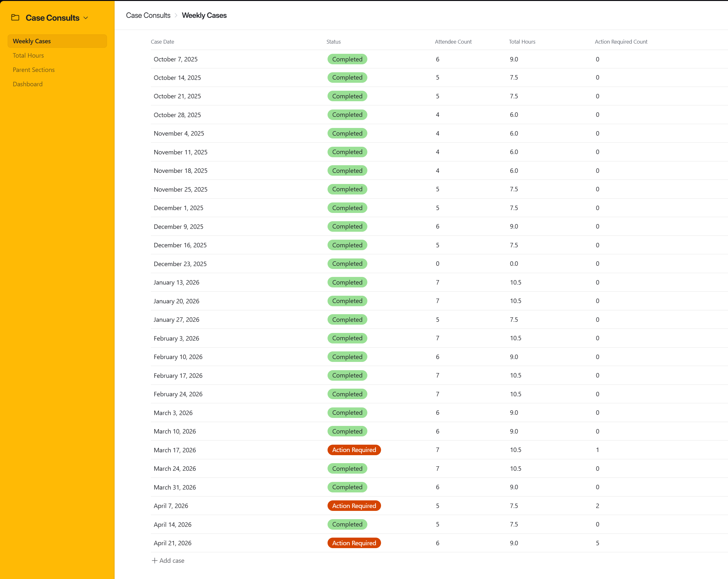Select the February 10, 2026 case date
Screen dimensions: 728x579
tap(178, 357)
